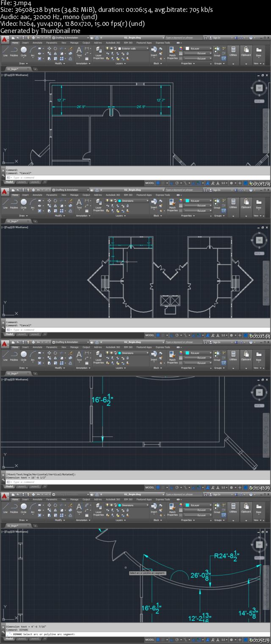The height and width of the screenshot is (644, 271).
Task: Activate the Text tool in the 00:02:44 frame
Action: [79, 204]
